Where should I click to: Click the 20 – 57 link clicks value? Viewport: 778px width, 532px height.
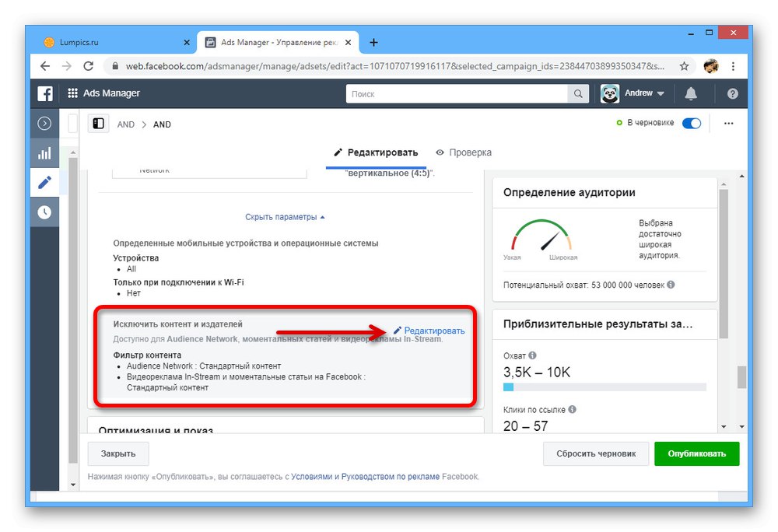[525, 426]
